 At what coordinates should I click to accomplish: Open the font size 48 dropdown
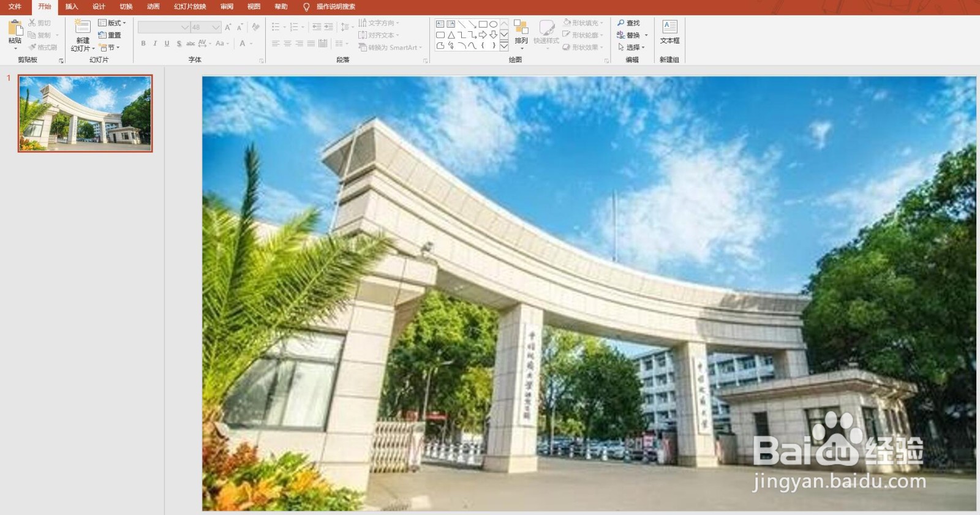click(x=216, y=28)
